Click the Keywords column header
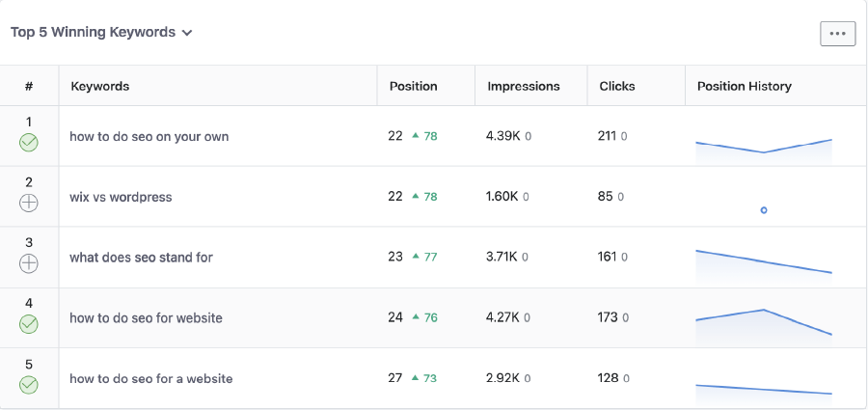 (x=100, y=86)
